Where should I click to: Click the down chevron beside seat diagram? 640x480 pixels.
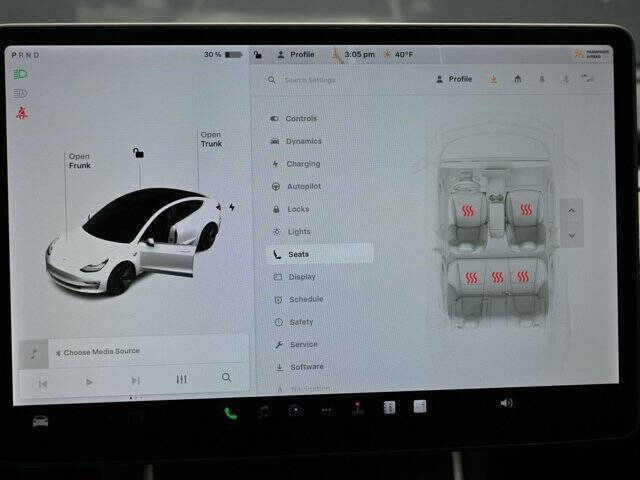click(x=572, y=236)
